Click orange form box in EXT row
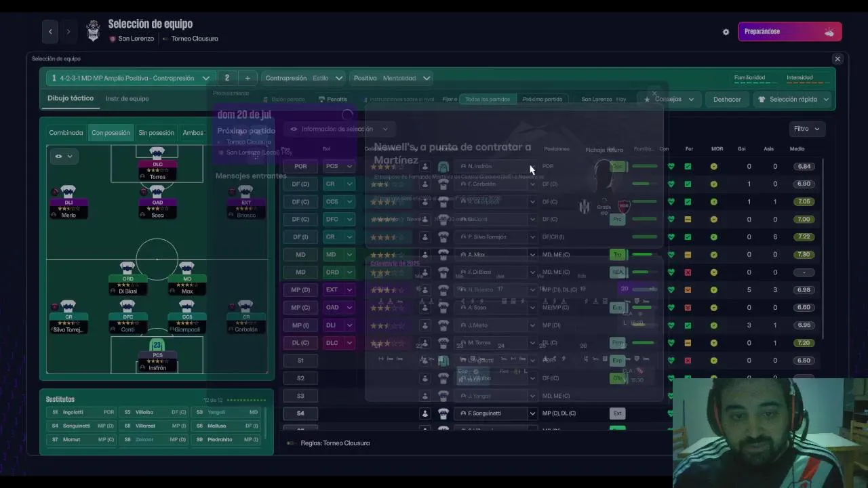Screen dimensions: 868x488 pos(688,289)
